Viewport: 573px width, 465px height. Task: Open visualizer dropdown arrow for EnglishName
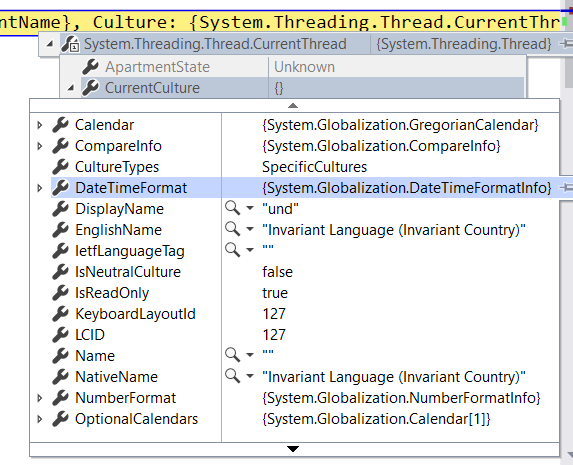pos(250,230)
